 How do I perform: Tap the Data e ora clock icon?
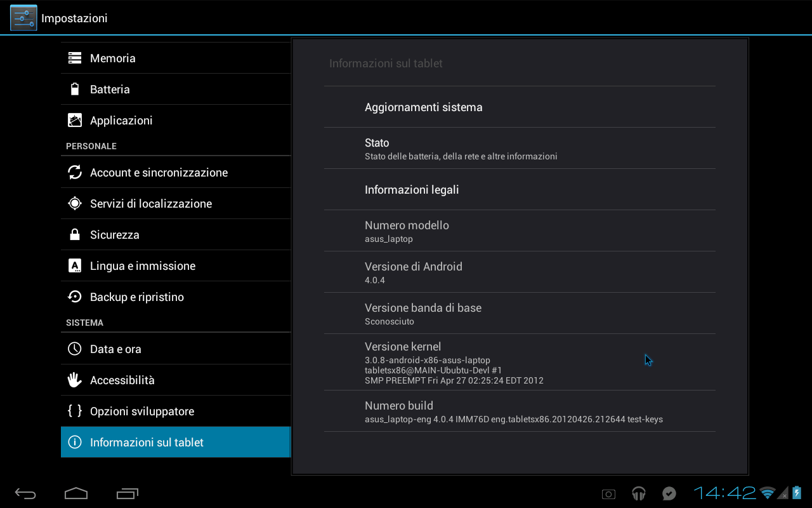tap(74, 349)
